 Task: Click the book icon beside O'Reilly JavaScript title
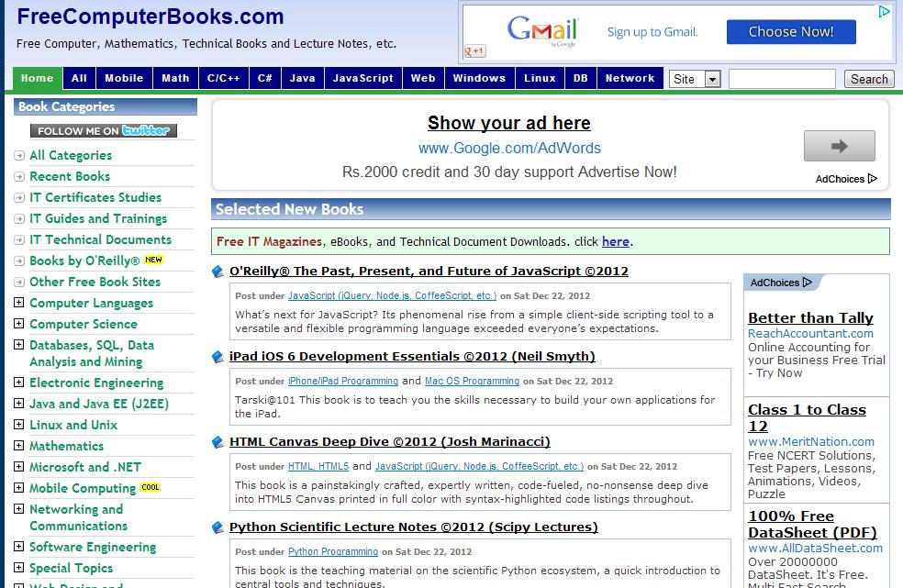coord(217,272)
